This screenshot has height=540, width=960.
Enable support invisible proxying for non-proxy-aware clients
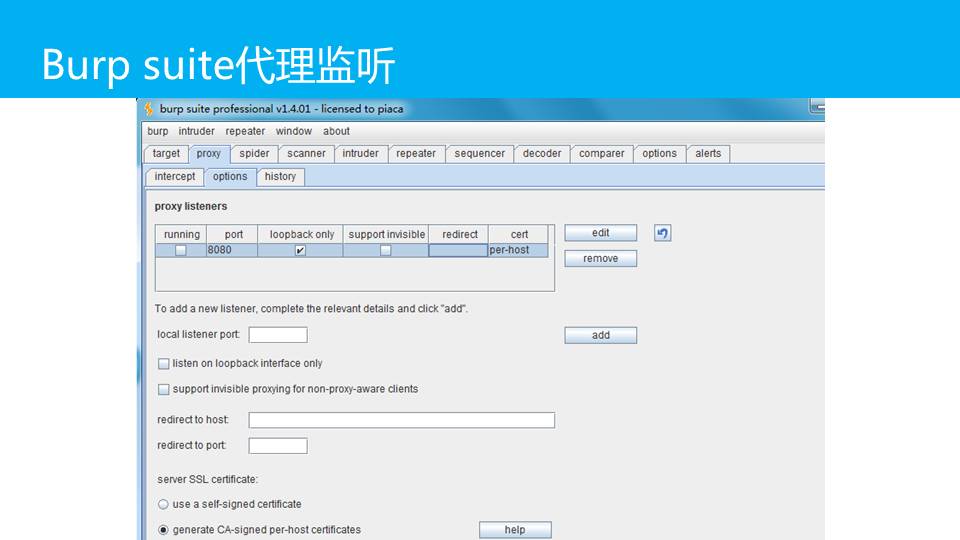point(164,389)
